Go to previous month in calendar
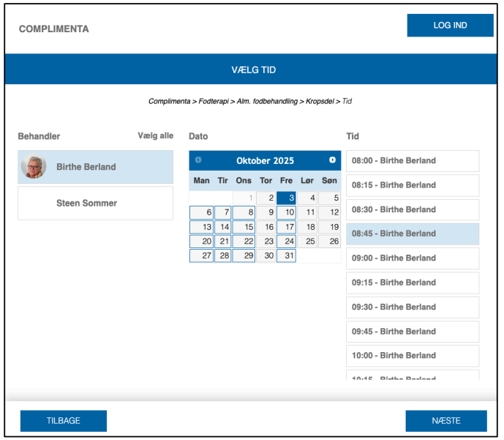The image size is (504, 440). click(198, 160)
